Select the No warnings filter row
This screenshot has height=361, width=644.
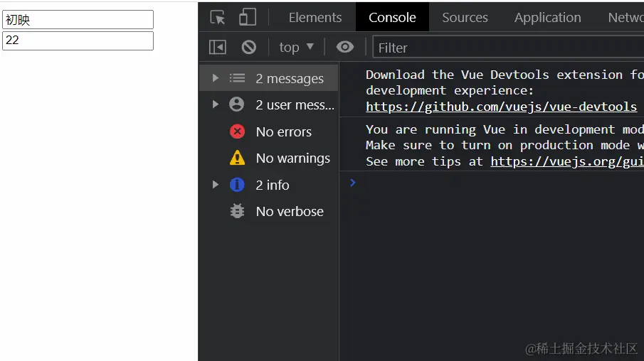click(269, 158)
